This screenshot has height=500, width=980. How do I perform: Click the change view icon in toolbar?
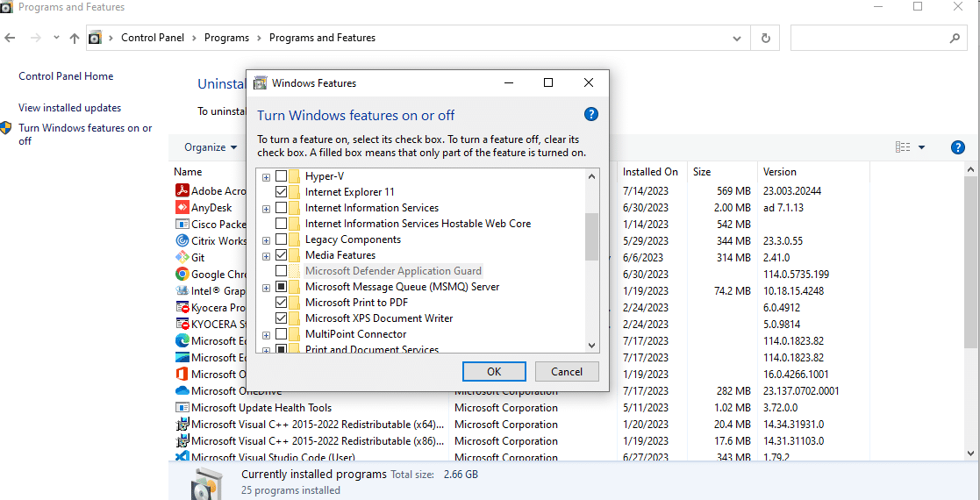903,147
